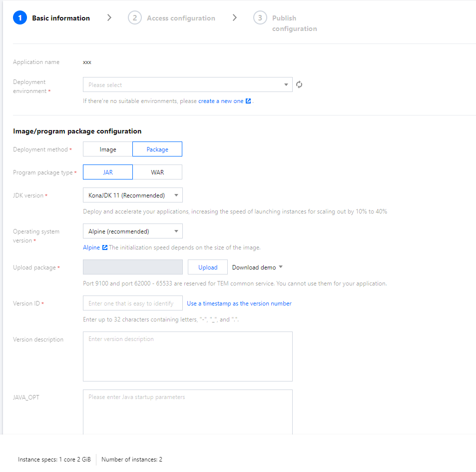Click the step 2 circle icon

pos(134,18)
